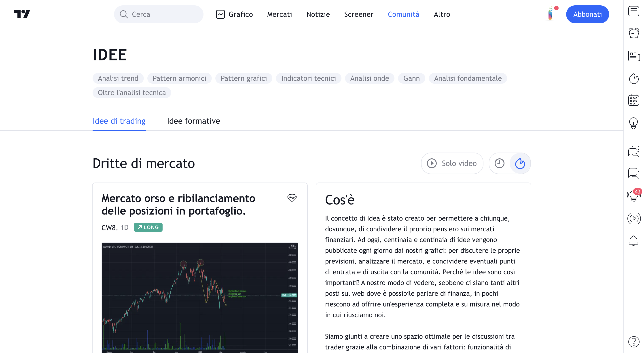Screen dimensions: 644x353
Task: Filter by Indicatori tecnici
Action: [x=309, y=78]
